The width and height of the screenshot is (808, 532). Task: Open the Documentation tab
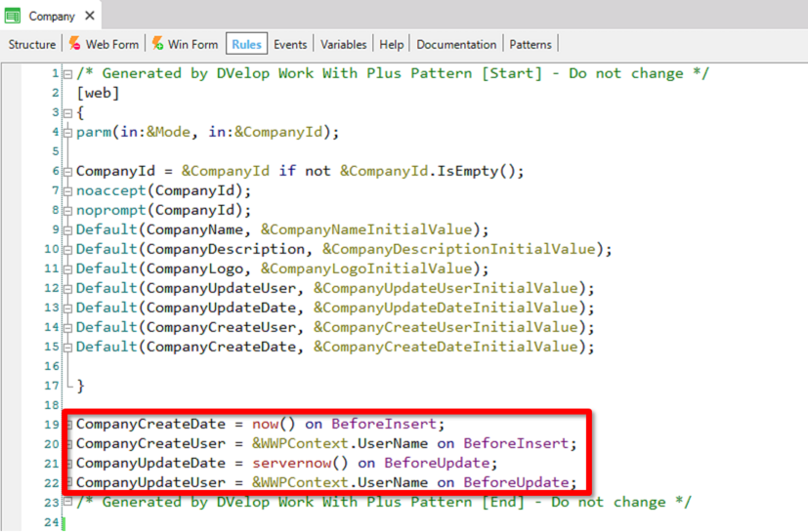click(456, 44)
